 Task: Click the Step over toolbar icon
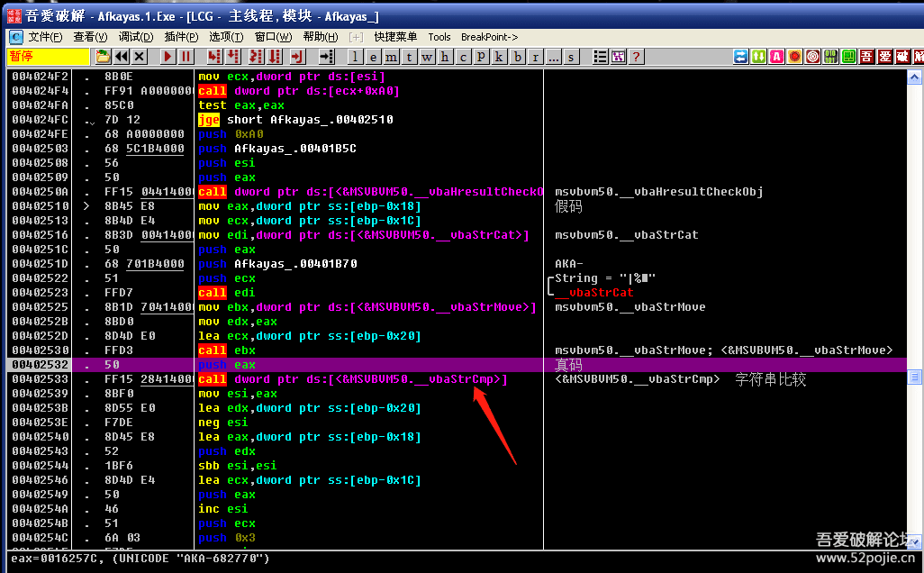(234, 57)
